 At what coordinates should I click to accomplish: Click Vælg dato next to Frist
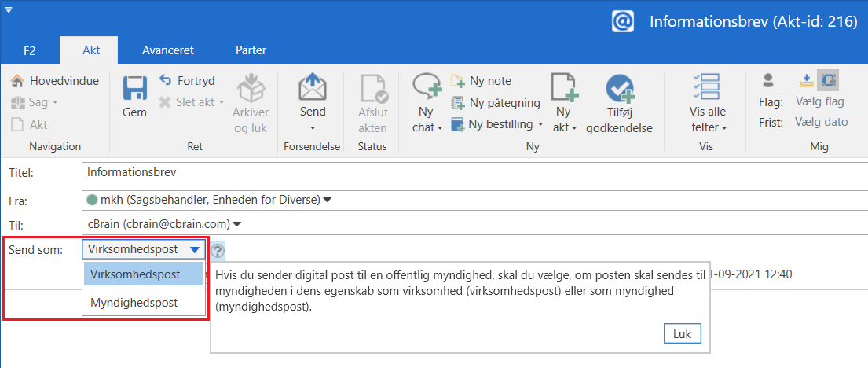821,122
